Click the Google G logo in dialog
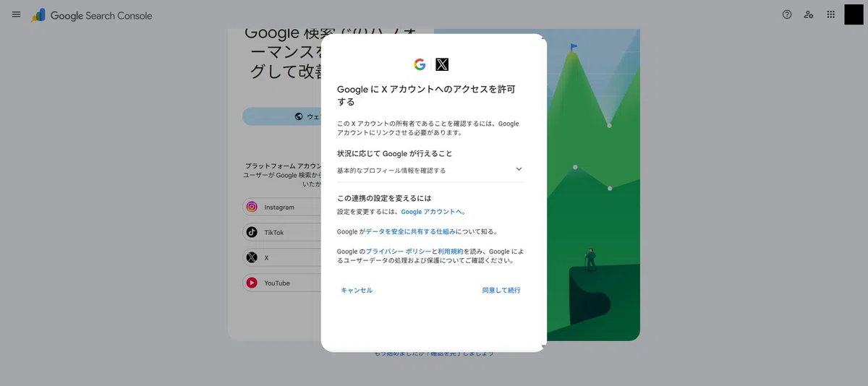 pos(420,64)
